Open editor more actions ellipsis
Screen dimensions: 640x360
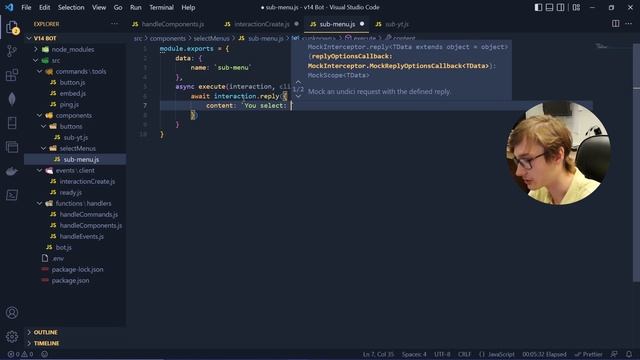[629, 24]
